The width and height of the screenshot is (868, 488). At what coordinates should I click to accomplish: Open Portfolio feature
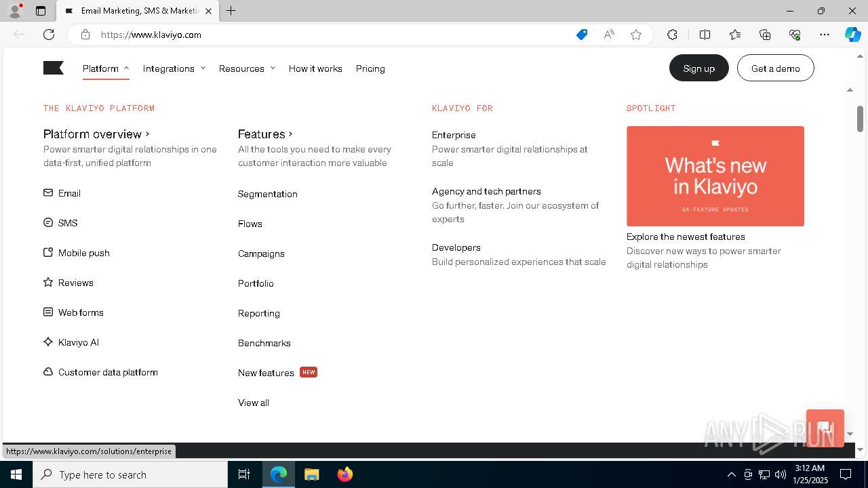256,283
